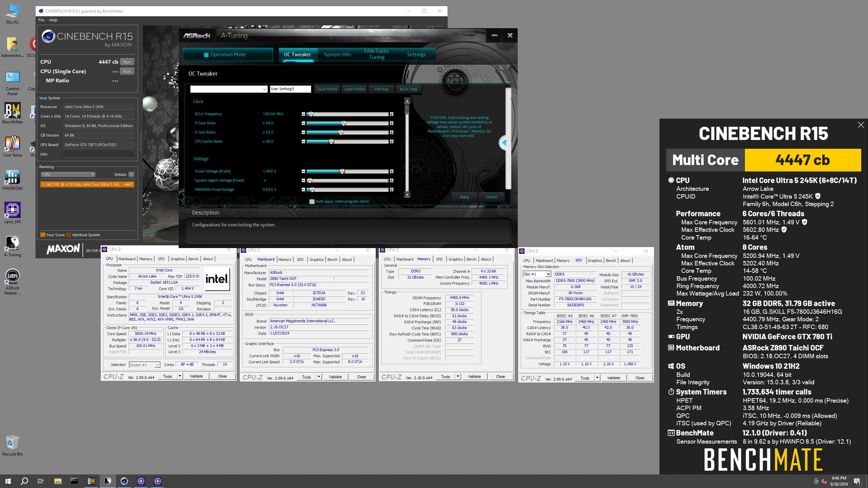Open A-Tuning Settings tab
The height and width of the screenshot is (488, 868).
coord(416,55)
